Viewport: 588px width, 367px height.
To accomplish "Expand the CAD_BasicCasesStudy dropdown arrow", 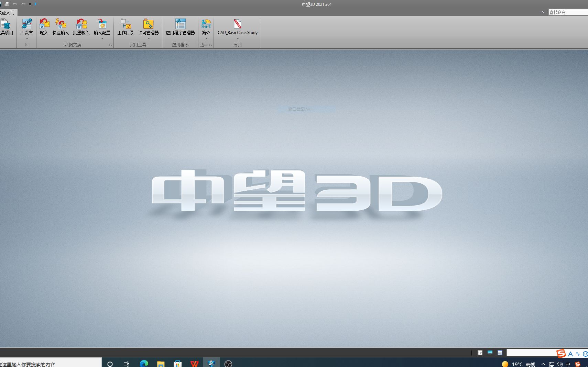I will point(238,38).
